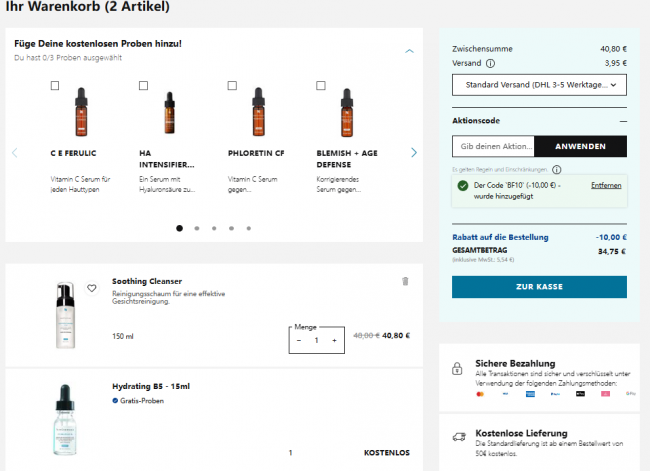Click the Versand info icon

click(490, 63)
